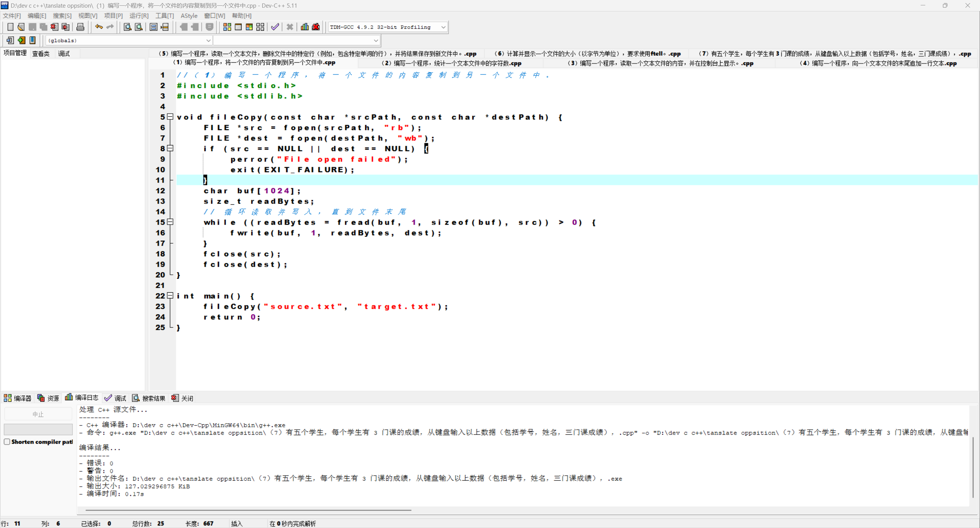
Task: Click the New file toolbar icon
Action: (10, 27)
